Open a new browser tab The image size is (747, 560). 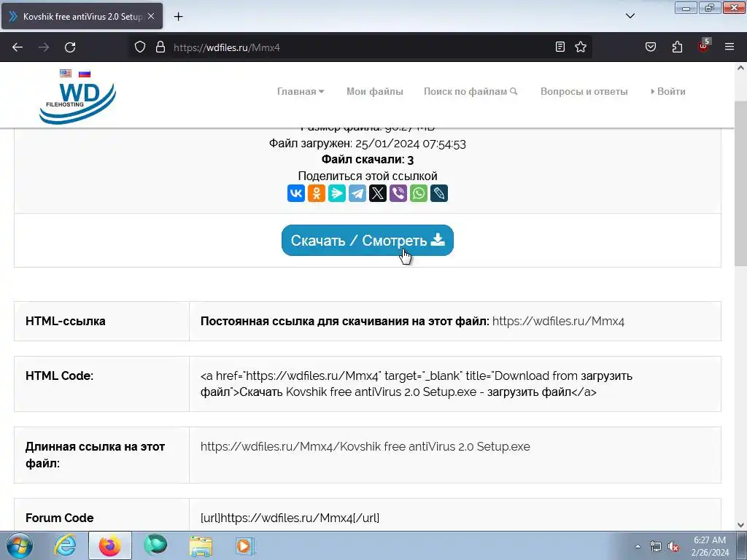[x=178, y=17]
